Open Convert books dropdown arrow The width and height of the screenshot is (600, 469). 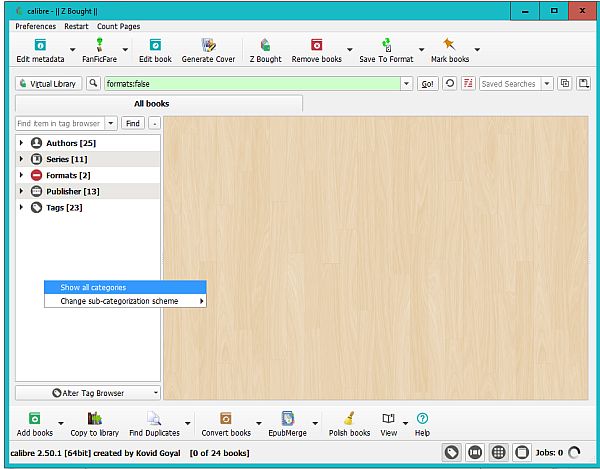coord(259,423)
